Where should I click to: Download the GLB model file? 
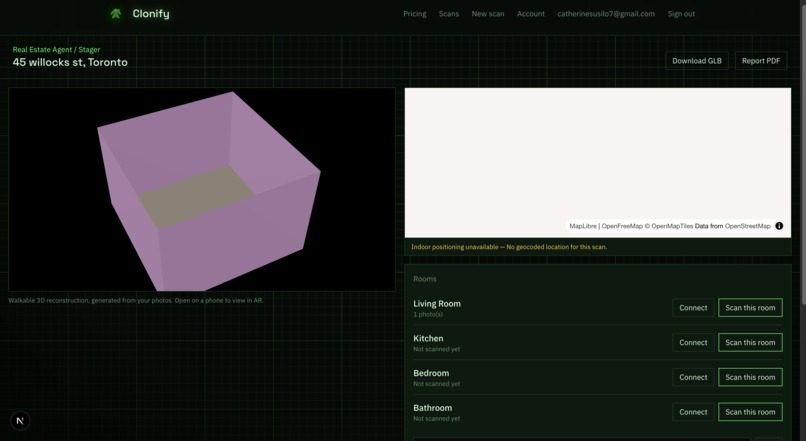(697, 61)
